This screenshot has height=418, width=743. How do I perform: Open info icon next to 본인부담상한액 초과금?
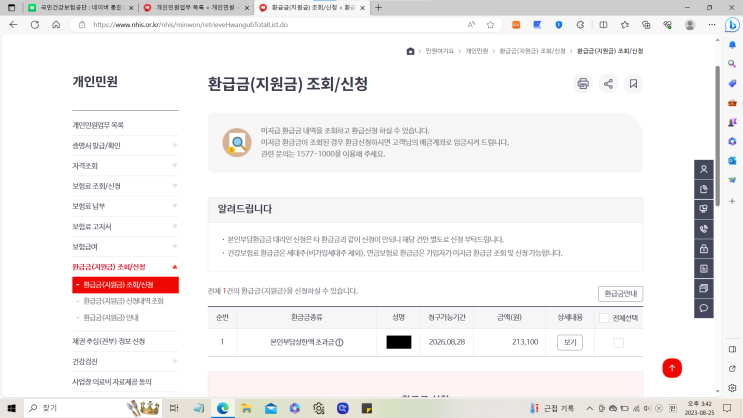339,342
